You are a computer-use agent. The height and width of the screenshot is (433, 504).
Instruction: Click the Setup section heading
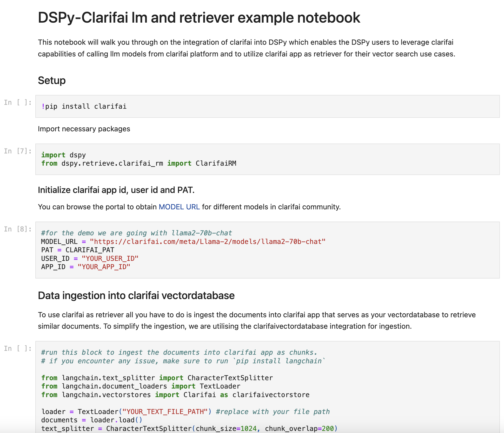click(52, 80)
